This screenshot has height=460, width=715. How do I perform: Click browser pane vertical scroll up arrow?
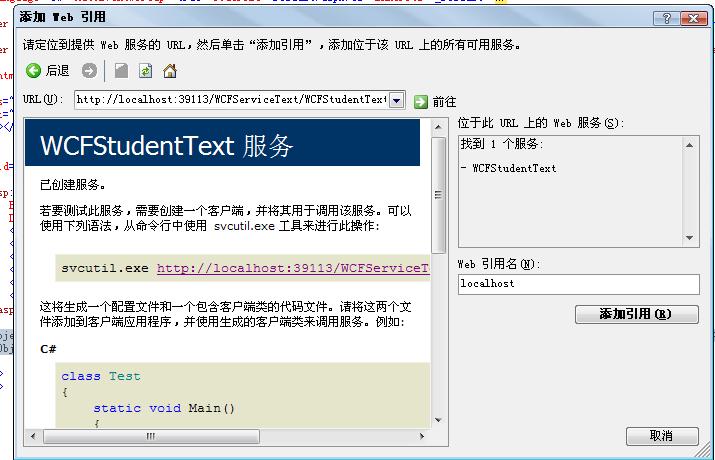[x=438, y=127]
